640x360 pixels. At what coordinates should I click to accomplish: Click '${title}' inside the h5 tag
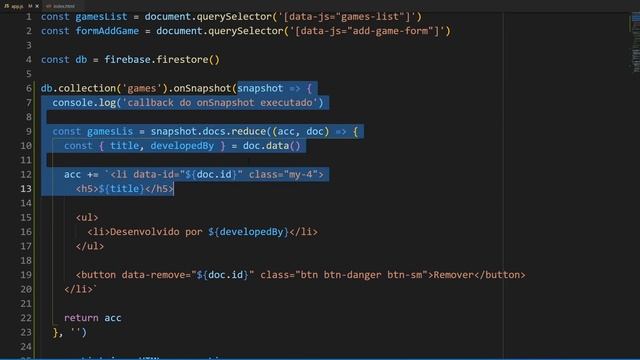pyautogui.click(x=122, y=189)
